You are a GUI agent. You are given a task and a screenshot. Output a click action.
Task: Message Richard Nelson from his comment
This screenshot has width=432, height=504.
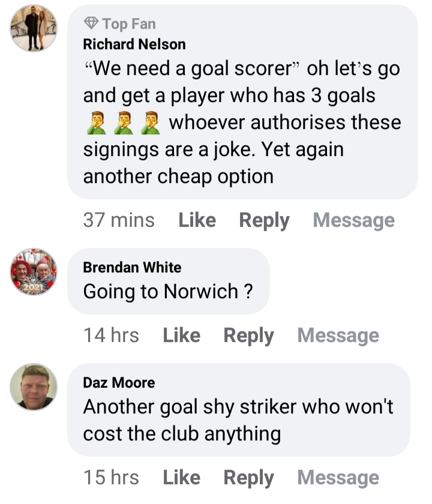(x=353, y=221)
